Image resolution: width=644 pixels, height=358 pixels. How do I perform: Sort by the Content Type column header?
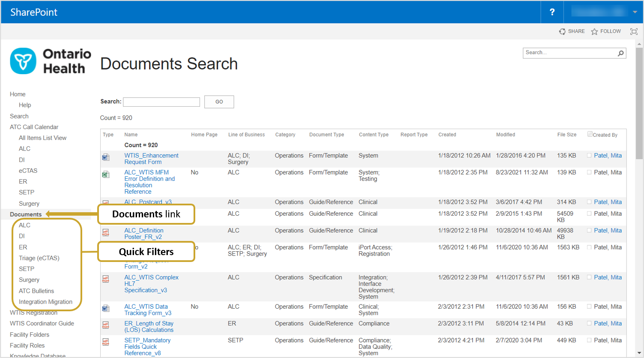point(374,135)
